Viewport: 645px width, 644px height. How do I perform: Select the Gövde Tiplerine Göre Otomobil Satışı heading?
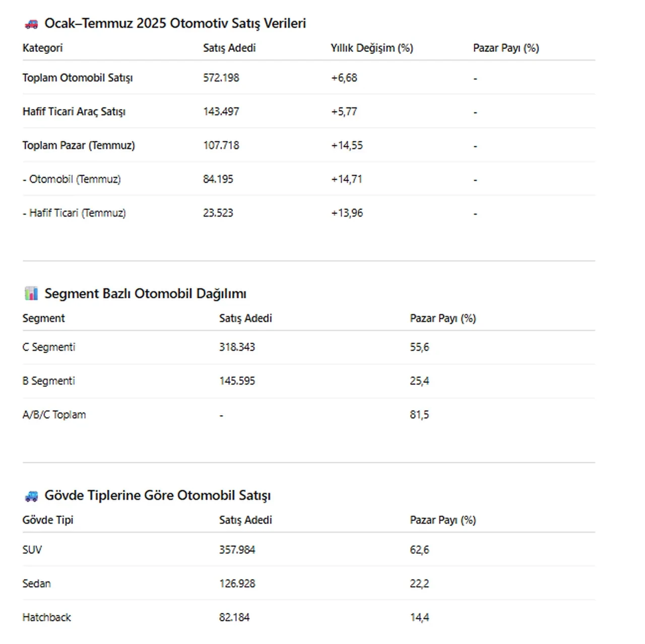(x=157, y=495)
